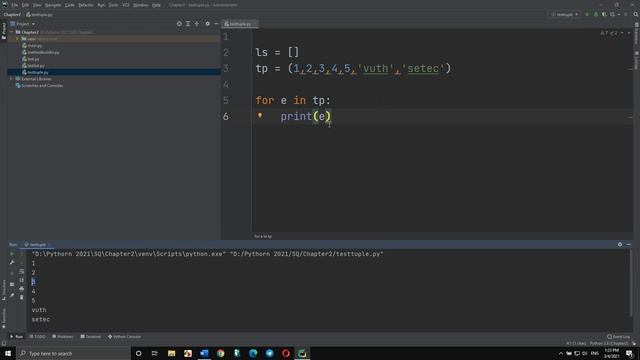
Task: Click the green Run button in toolbar
Action: coord(587,15)
